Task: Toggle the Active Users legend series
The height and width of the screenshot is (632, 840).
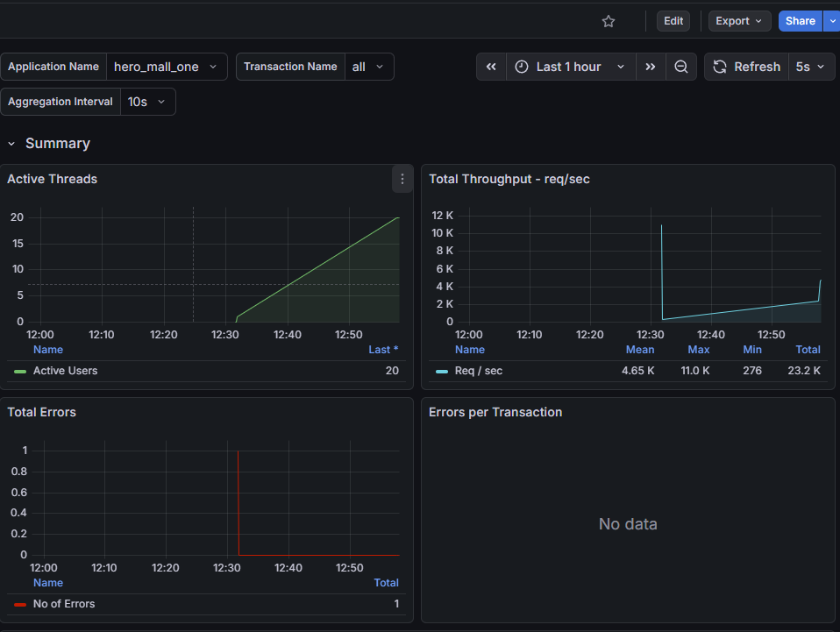Action: [x=65, y=371]
